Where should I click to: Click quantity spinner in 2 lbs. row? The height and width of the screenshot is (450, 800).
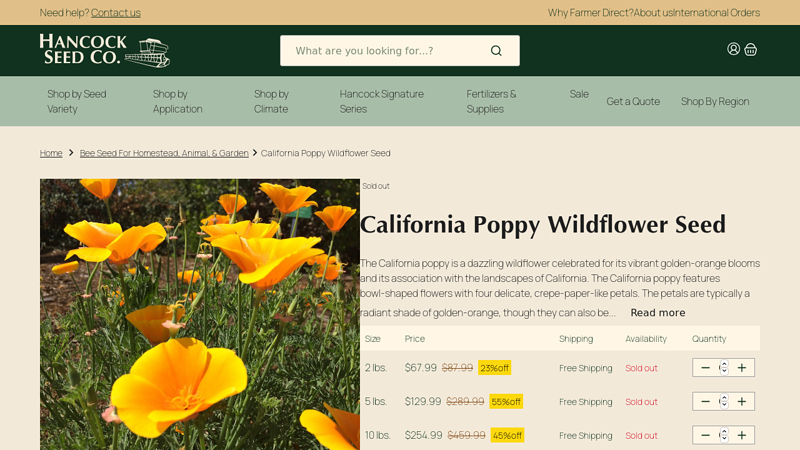[723, 368]
